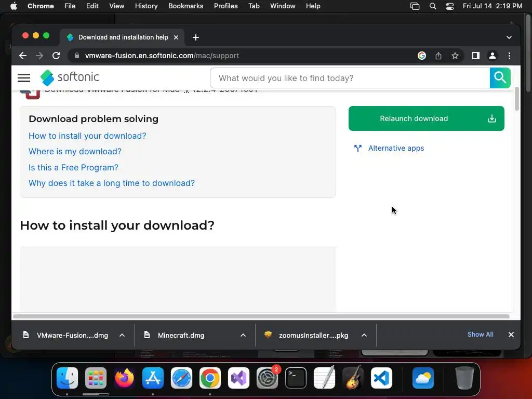532x399 pixels.
Task: Open Chrome's three-dot menu
Action: click(x=509, y=56)
